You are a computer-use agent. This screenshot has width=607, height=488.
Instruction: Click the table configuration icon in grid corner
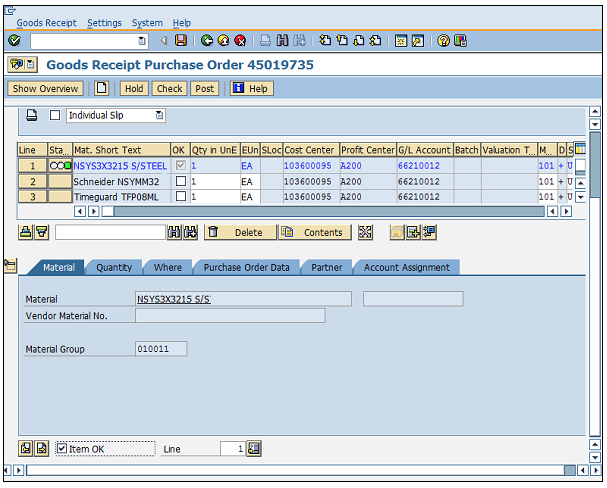pyautogui.click(x=580, y=149)
